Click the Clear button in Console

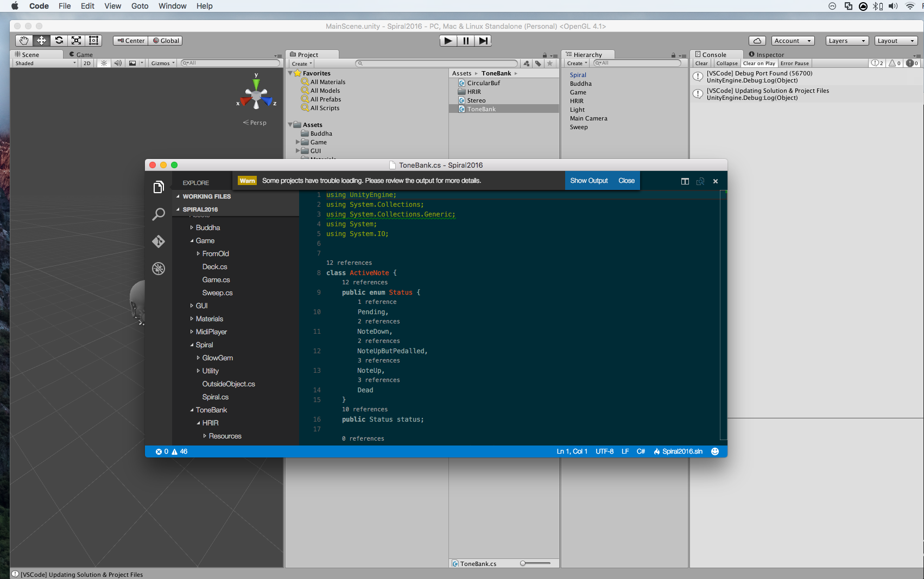[701, 63]
